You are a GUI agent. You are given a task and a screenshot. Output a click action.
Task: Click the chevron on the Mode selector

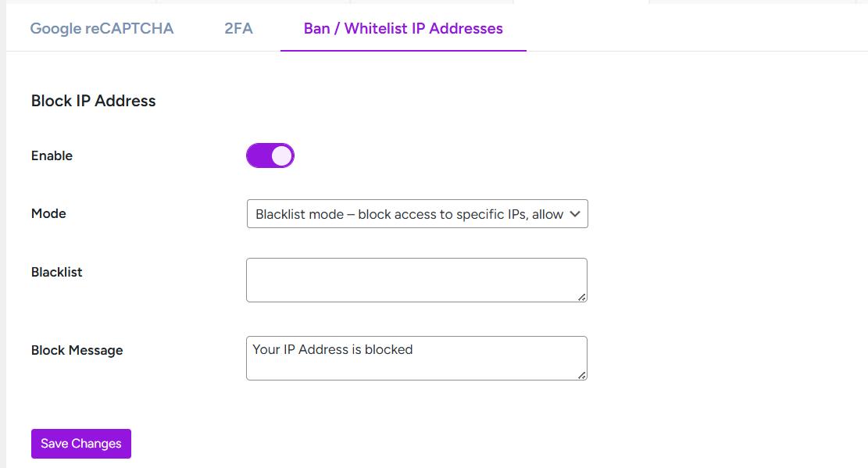[x=575, y=213]
